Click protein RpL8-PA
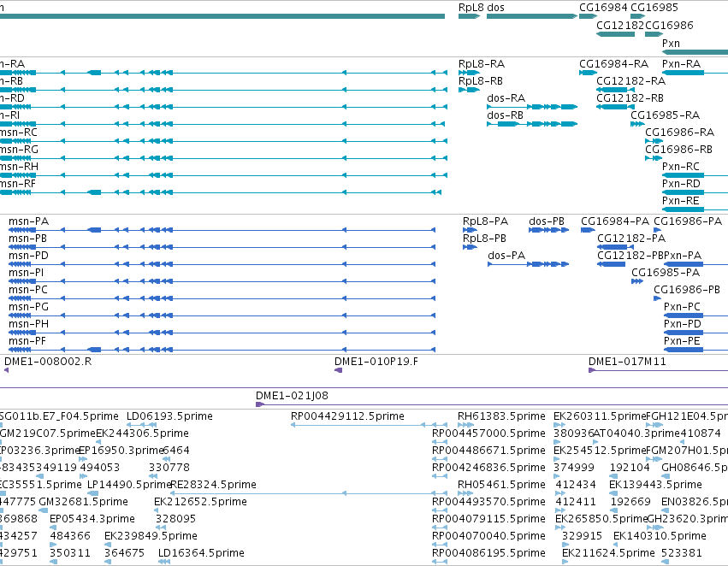The image size is (728, 566). [485, 221]
